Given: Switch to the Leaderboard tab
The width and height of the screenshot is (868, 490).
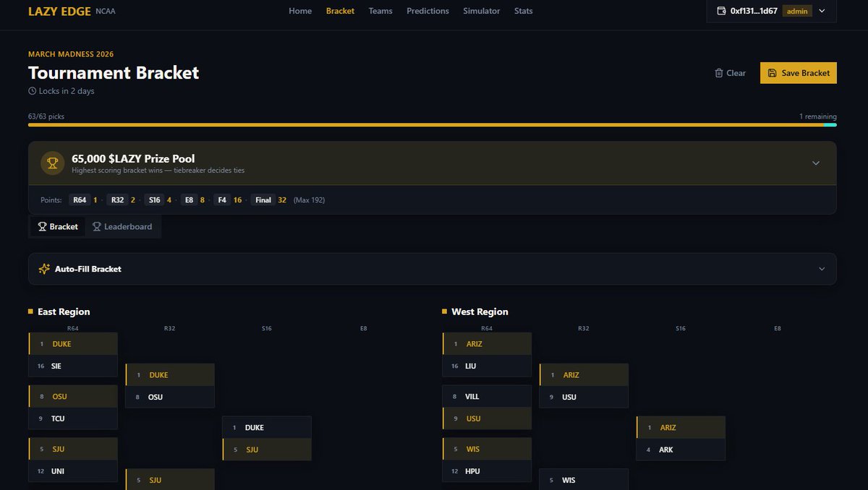Looking at the screenshot, I should 122,227.
